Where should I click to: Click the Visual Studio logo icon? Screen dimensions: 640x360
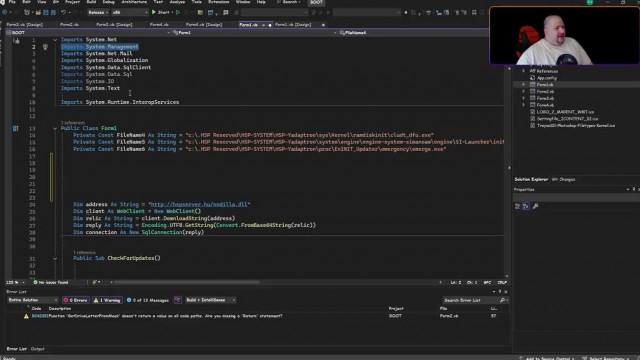(2, 2)
